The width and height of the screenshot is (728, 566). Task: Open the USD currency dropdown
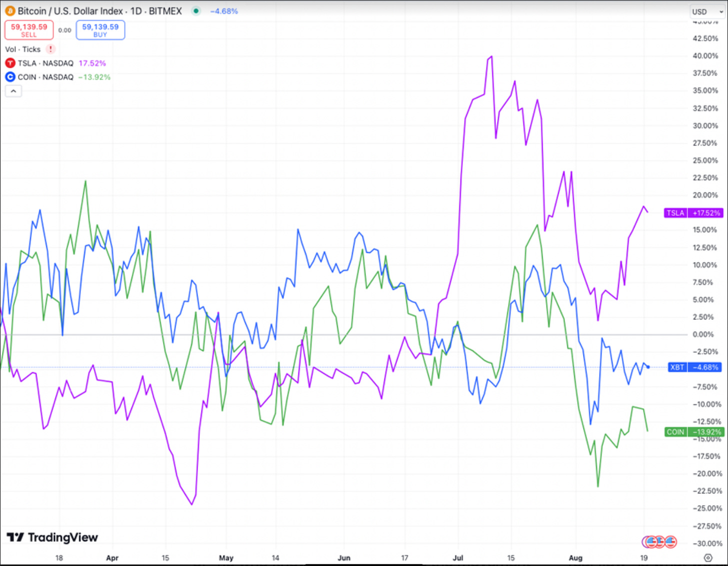(707, 12)
